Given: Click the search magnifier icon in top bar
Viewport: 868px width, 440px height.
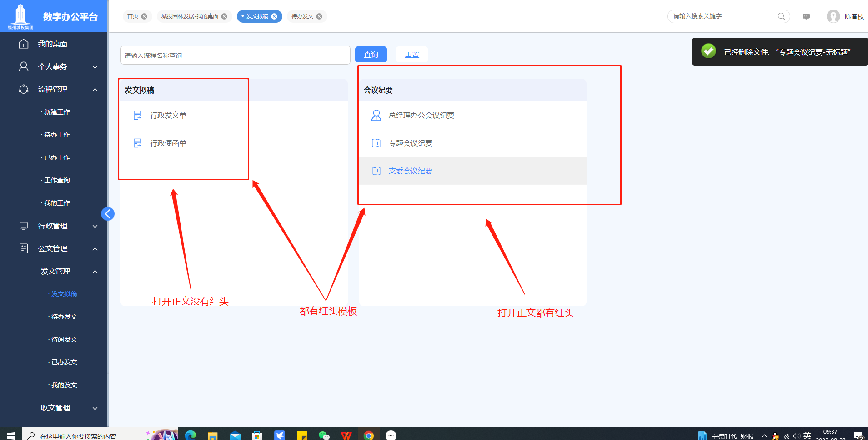Looking at the screenshot, I should point(781,16).
